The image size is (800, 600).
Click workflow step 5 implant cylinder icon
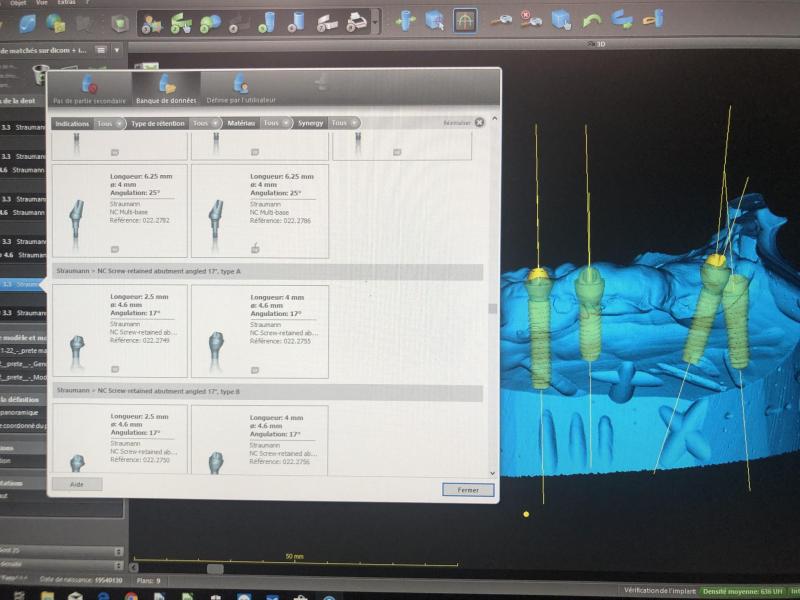click(x=267, y=23)
